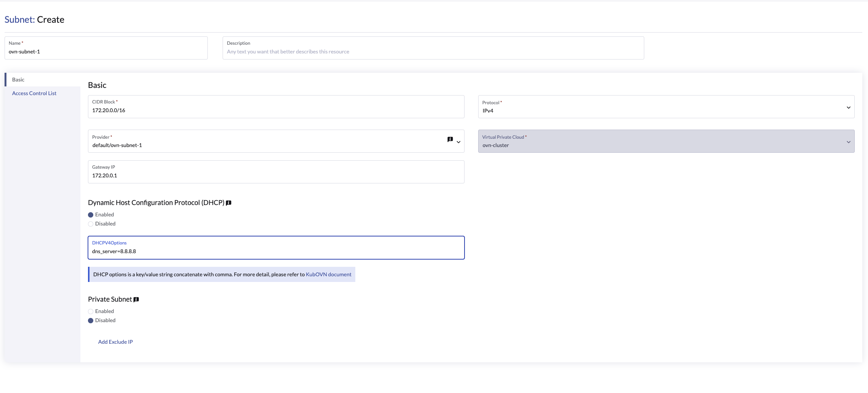
Task: Expand the Provider dropdown chevron
Action: coord(458,142)
